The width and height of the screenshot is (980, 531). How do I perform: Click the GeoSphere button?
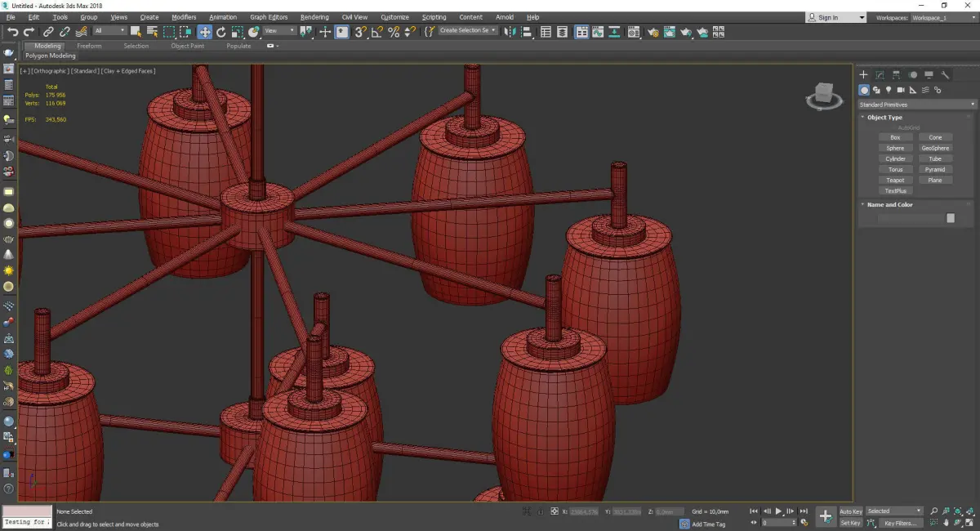point(935,149)
